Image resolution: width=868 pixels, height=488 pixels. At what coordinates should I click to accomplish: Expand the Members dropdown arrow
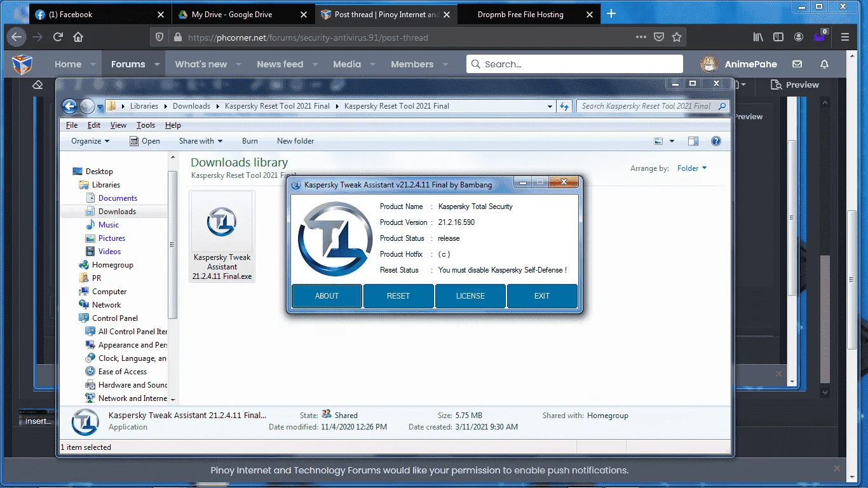[x=445, y=64]
